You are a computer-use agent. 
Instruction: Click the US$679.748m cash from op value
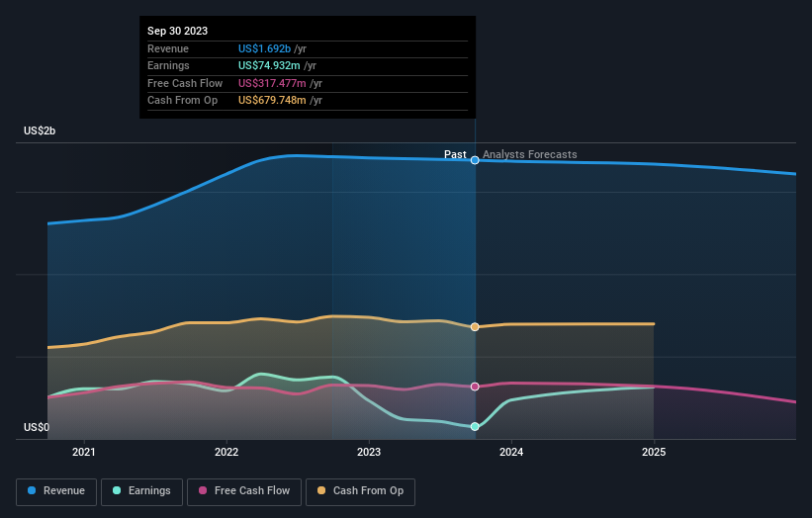point(272,101)
